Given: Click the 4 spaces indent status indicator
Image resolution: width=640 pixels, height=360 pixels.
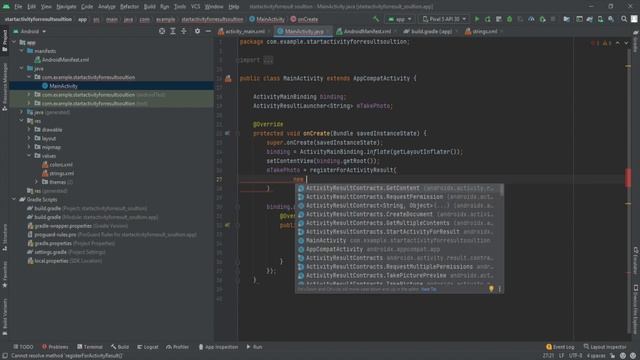Looking at the screenshot, I should tap(596, 356).
